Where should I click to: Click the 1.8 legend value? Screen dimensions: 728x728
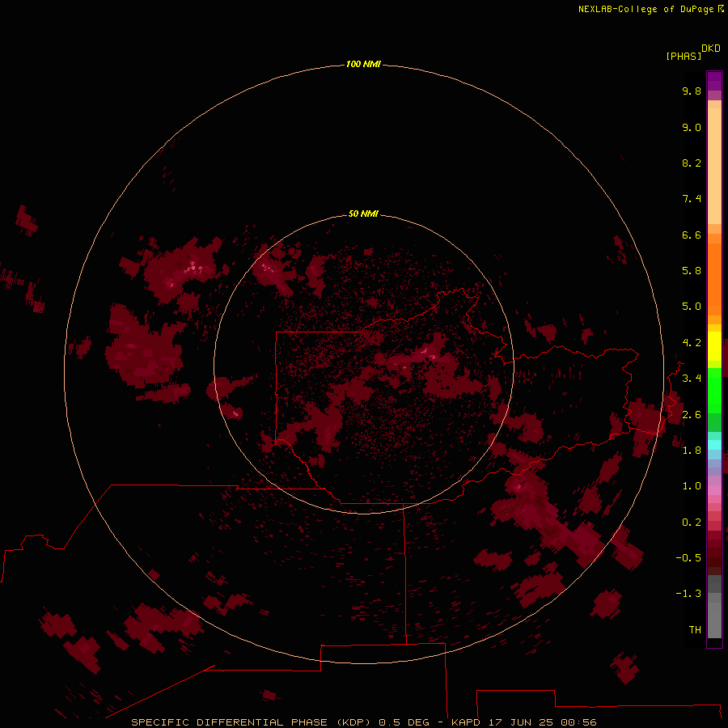(x=692, y=451)
